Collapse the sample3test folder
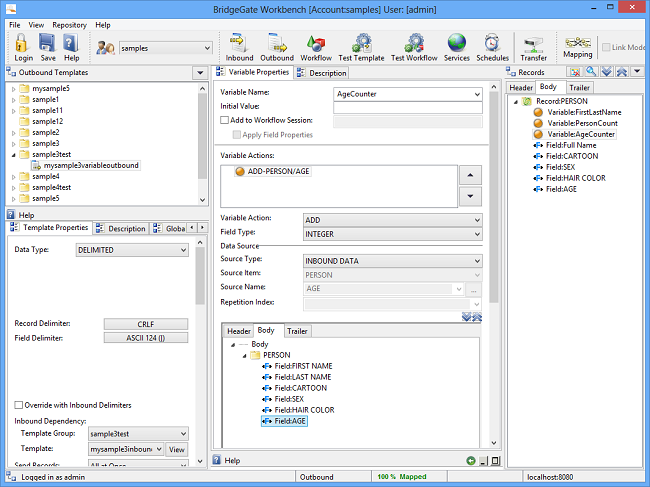650x487 pixels. click(x=13, y=155)
